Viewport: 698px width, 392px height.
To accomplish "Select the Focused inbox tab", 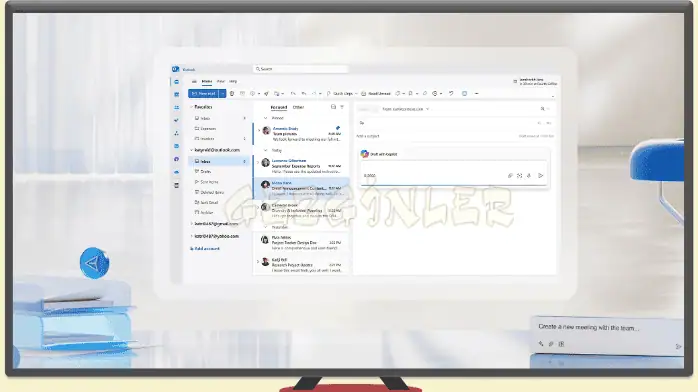I will [x=279, y=107].
